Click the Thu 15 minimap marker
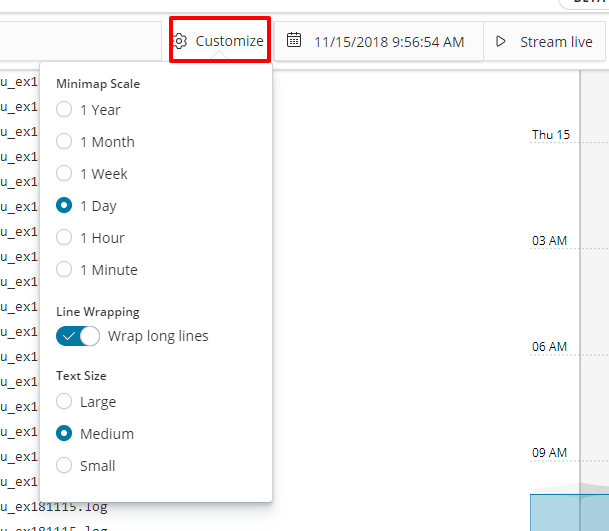609x531 pixels. coord(551,135)
